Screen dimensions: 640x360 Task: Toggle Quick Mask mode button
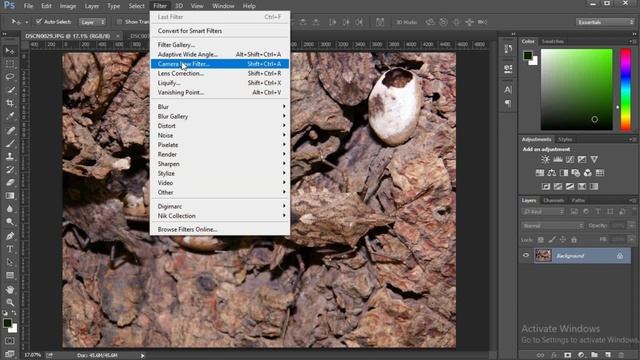click(x=10, y=340)
